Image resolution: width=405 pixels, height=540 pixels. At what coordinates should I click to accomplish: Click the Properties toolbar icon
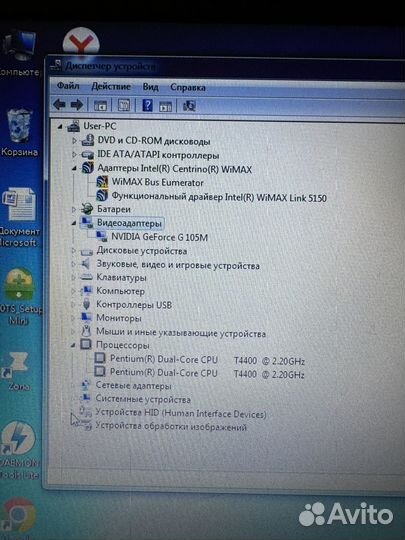(123, 105)
